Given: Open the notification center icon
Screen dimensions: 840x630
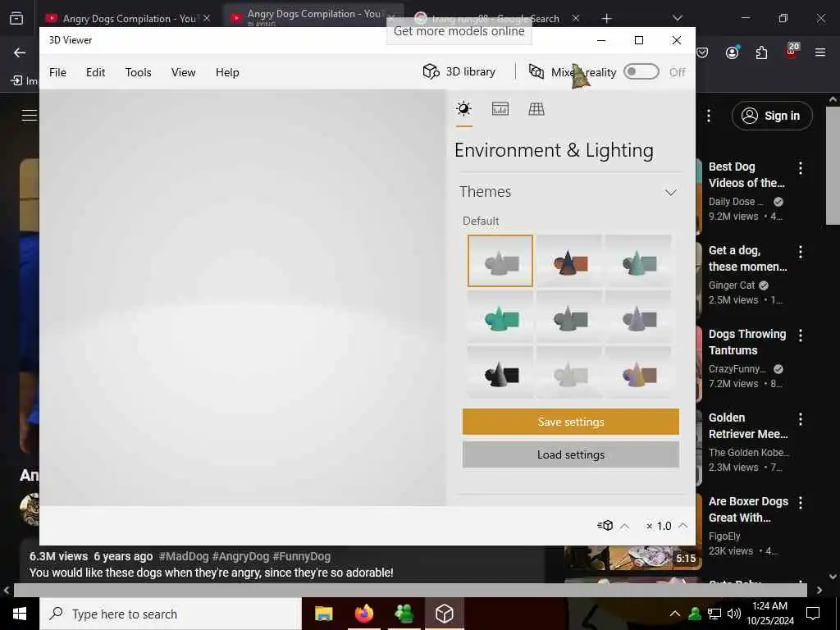Looking at the screenshot, I should [x=813, y=614].
